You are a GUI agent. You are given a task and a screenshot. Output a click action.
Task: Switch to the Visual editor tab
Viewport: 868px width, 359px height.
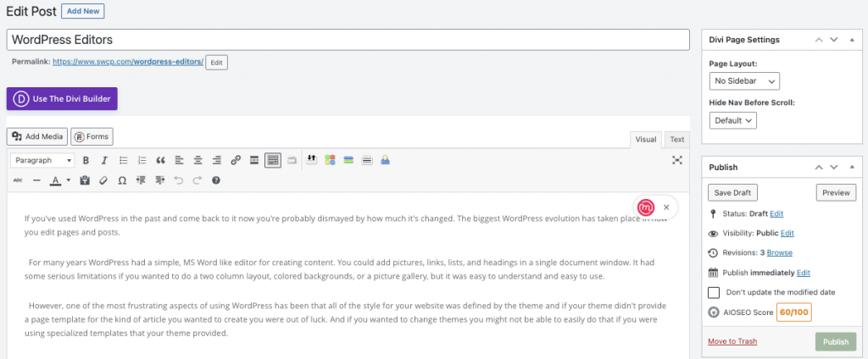[646, 140]
